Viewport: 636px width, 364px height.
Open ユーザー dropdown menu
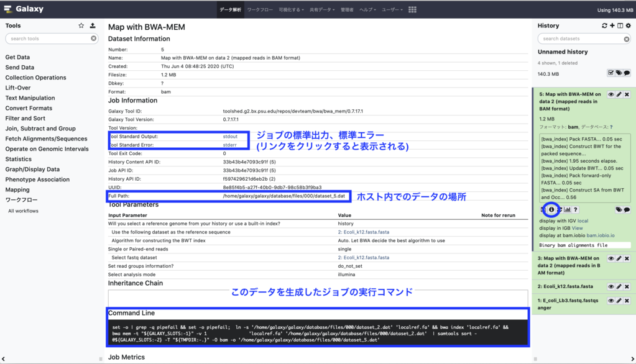coord(392,10)
